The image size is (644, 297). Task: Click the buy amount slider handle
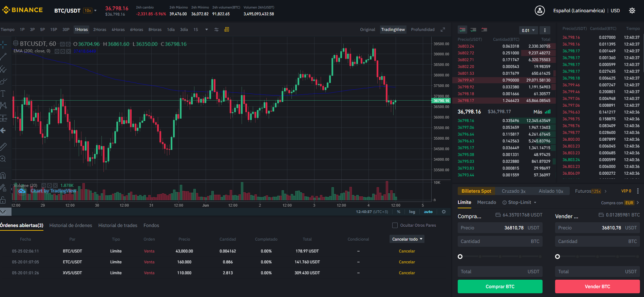point(460,257)
